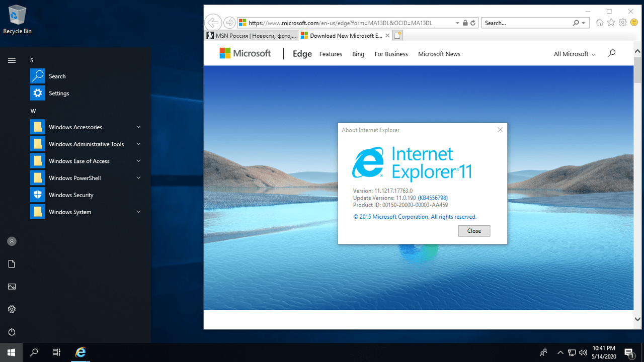Click the user account icon in Start
644x362 pixels.
(x=12, y=241)
